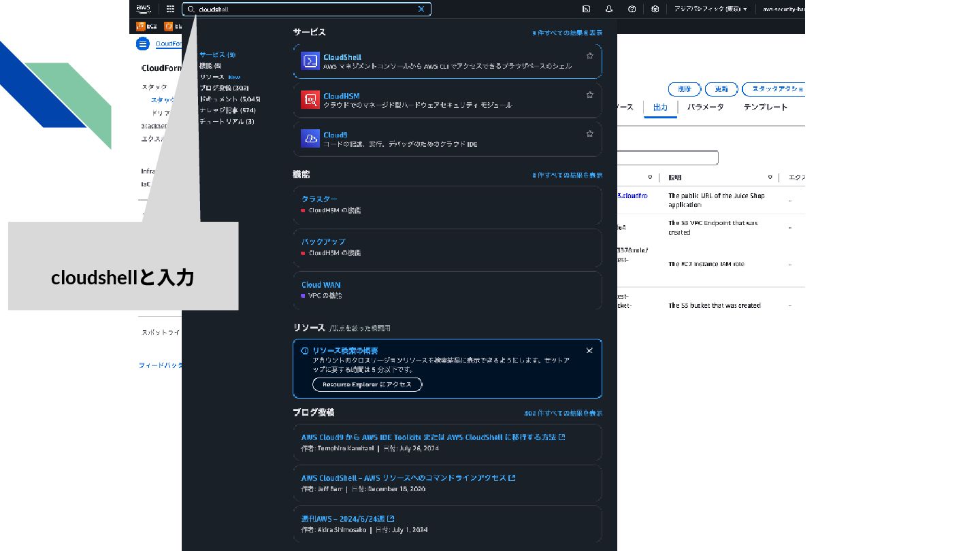Select 'The public URL of the Juice Shop' description

pos(717,200)
